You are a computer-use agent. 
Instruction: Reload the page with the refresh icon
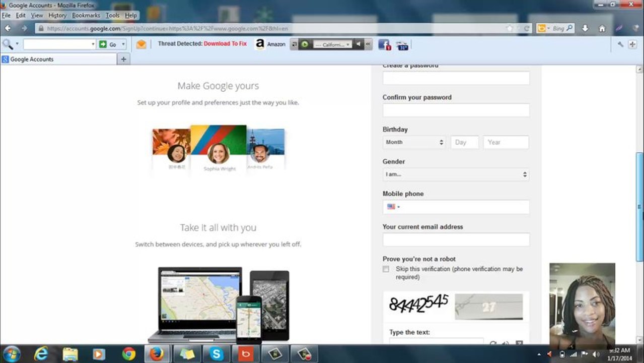click(x=527, y=29)
